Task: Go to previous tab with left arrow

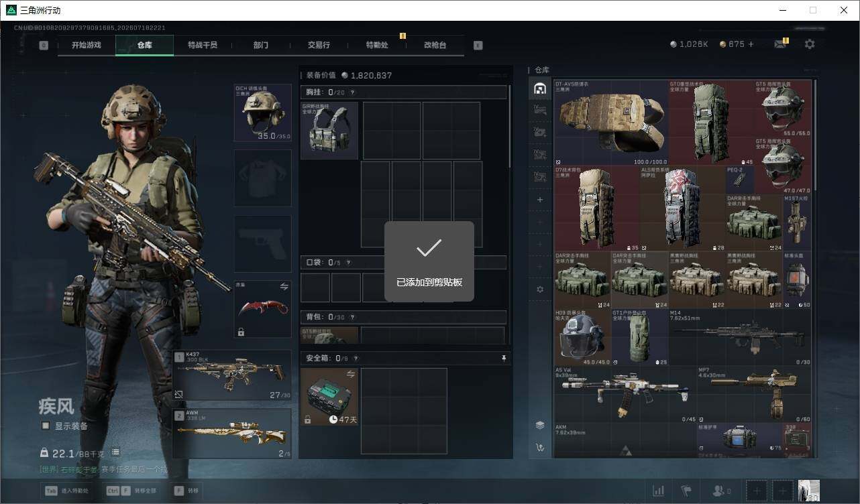Action: point(44,45)
